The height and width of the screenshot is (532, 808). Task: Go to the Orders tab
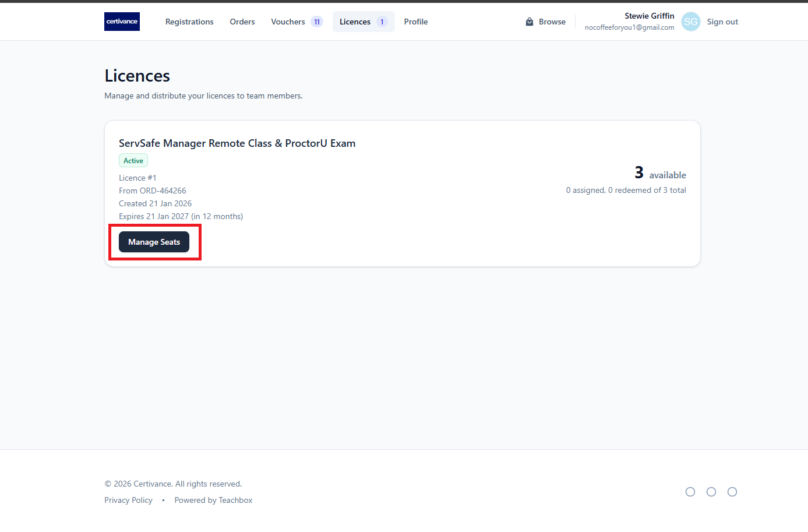242,22
